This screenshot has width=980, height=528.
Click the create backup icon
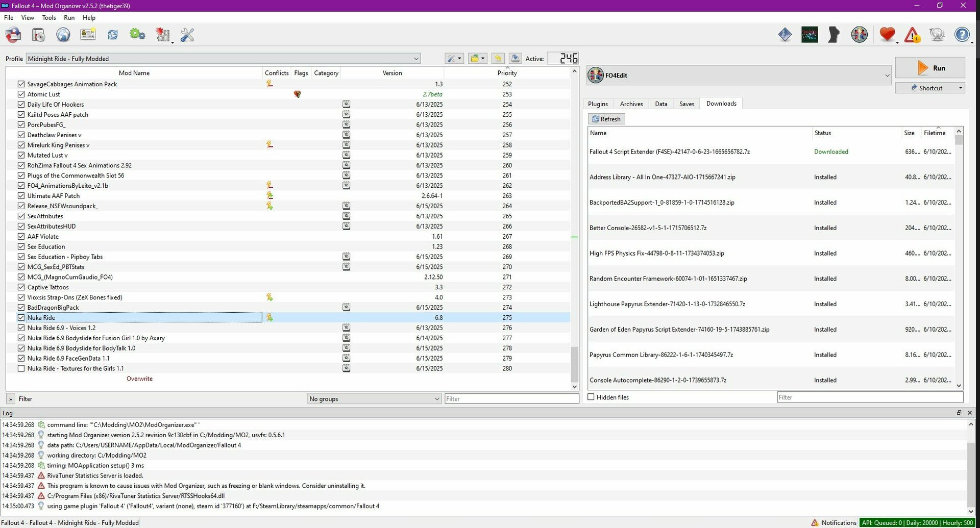click(x=516, y=59)
